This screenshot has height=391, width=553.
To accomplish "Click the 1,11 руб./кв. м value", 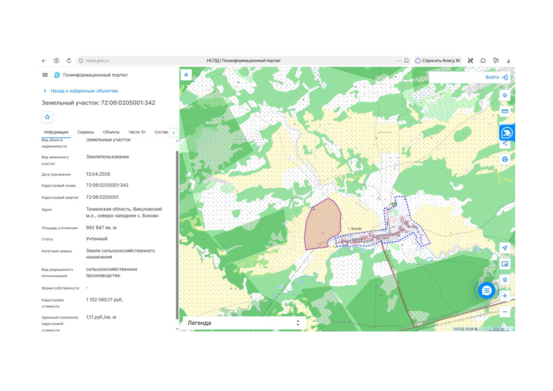I will pyautogui.click(x=101, y=317).
